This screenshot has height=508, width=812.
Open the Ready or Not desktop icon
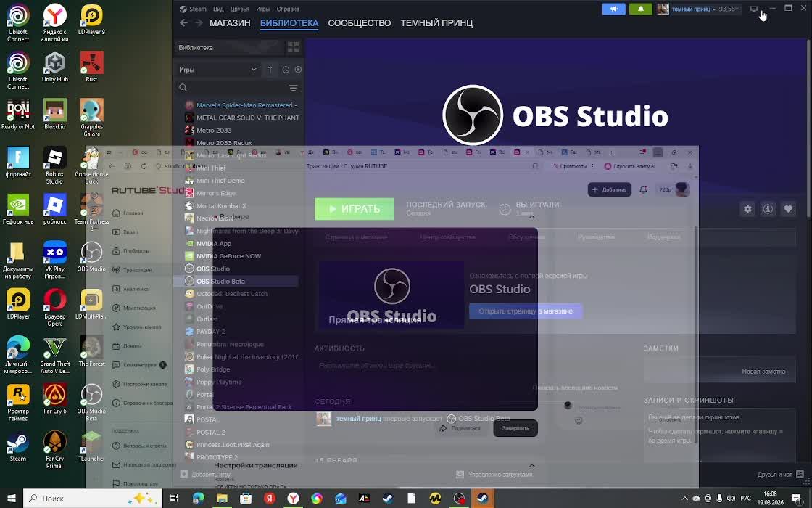point(18,115)
